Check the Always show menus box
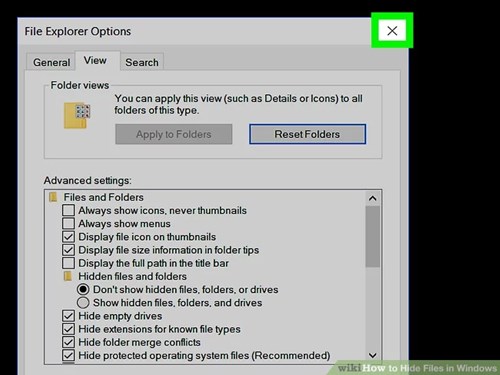 coord(68,223)
